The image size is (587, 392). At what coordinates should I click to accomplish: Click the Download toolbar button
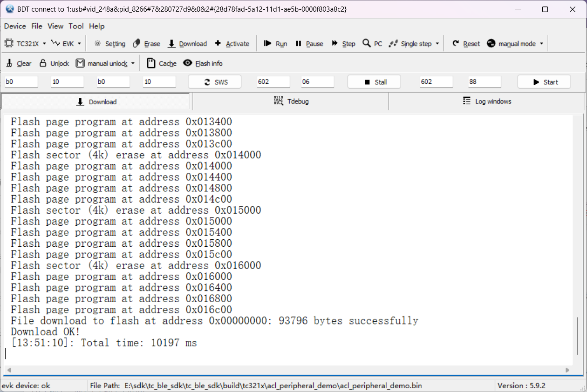pyautogui.click(x=187, y=43)
